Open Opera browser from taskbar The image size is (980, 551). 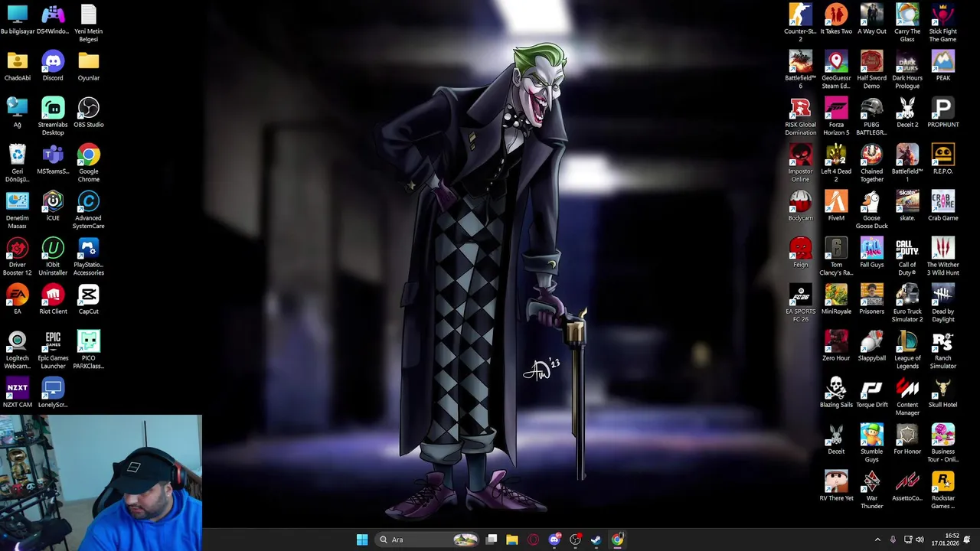tap(533, 540)
